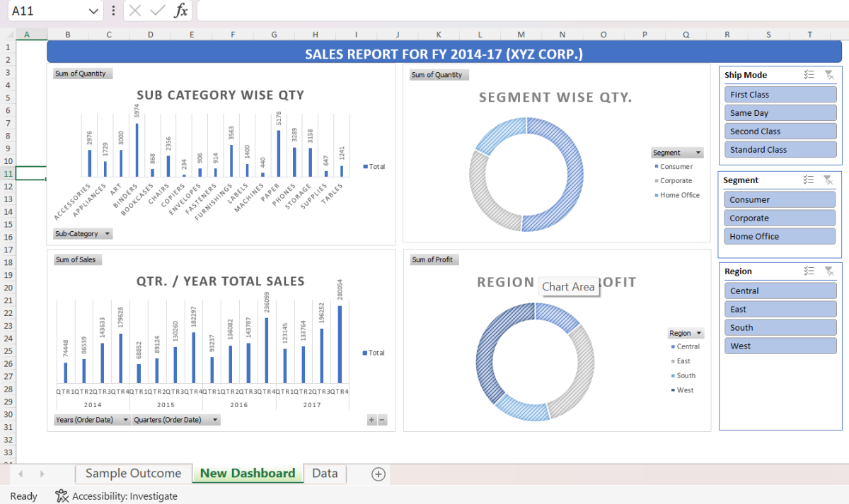Toggle multi-select in Region slicer

click(x=810, y=271)
